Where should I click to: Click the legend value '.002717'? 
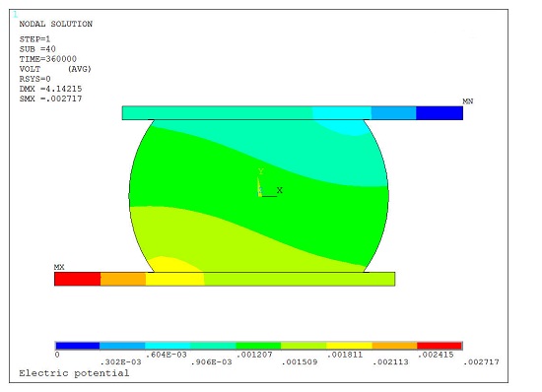pos(481,361)
